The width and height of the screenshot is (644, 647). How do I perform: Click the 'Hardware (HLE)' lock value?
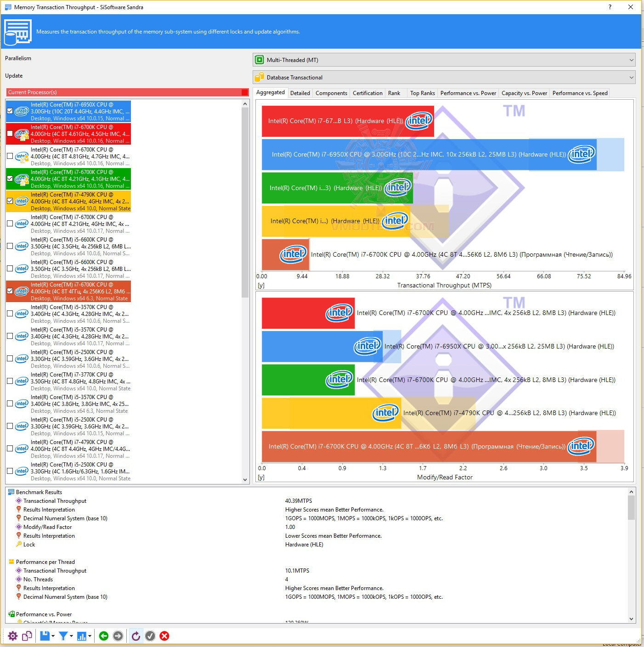(304, 544)
